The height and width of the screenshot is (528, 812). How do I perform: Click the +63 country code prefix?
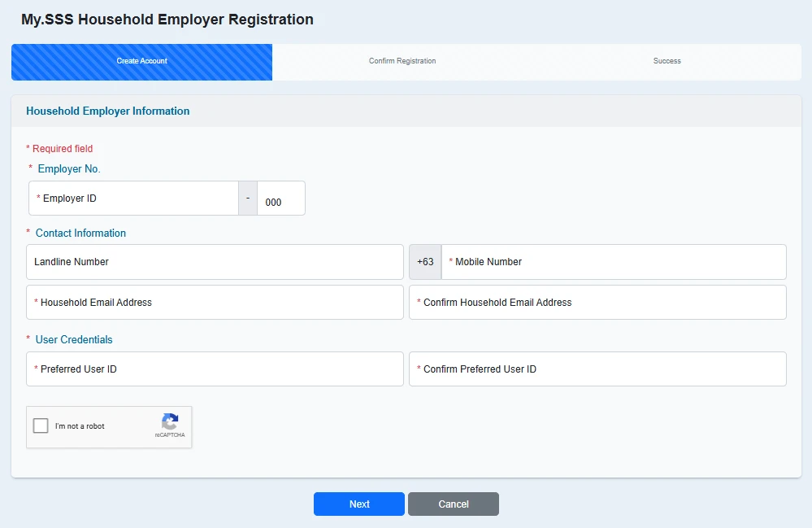coord(425,262)
